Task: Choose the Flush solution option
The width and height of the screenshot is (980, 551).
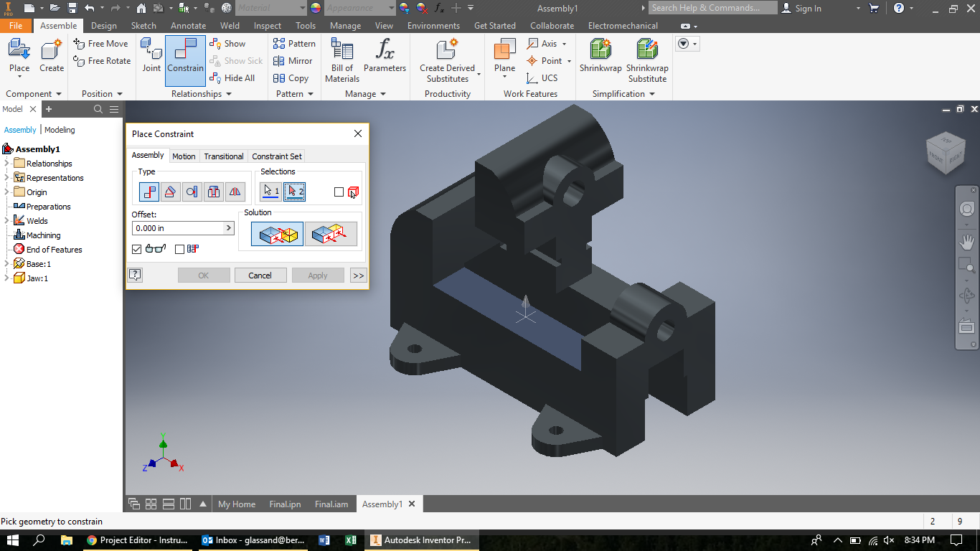Action: click(x=331, y=234)
